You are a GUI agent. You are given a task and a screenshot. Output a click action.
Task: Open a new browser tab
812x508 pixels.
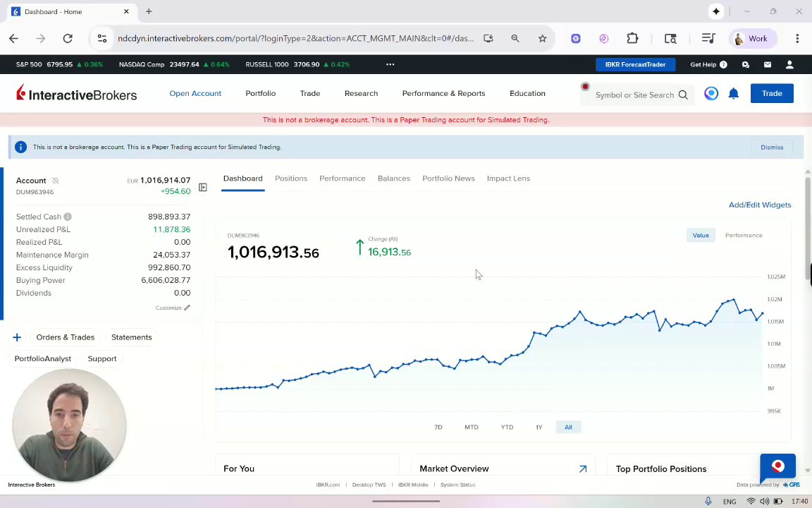click(x=149, y=11)
